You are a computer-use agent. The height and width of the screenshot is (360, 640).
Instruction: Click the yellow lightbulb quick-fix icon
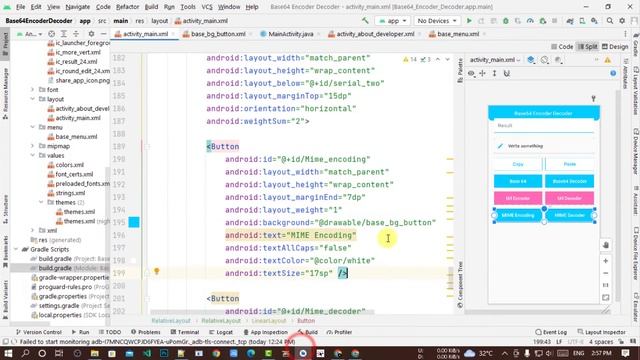[x=156, y=271]
